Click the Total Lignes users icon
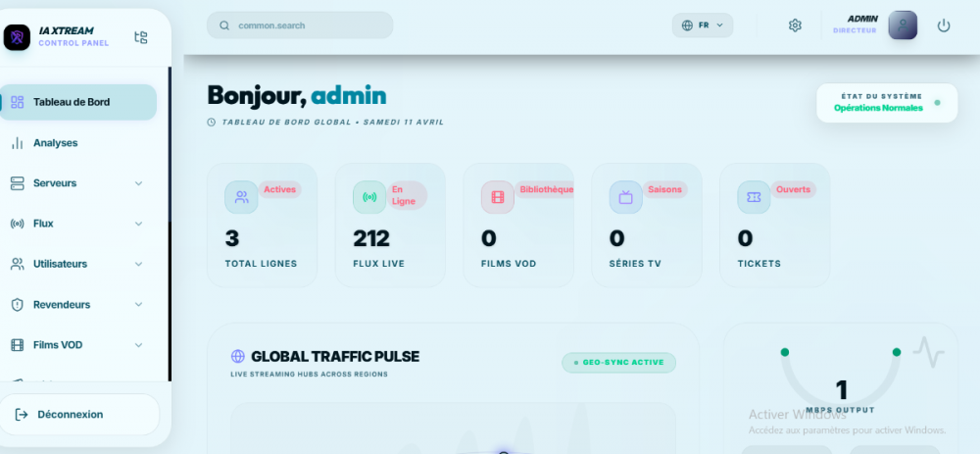Viewport: 980px width, 454px height. coord(241,197)
